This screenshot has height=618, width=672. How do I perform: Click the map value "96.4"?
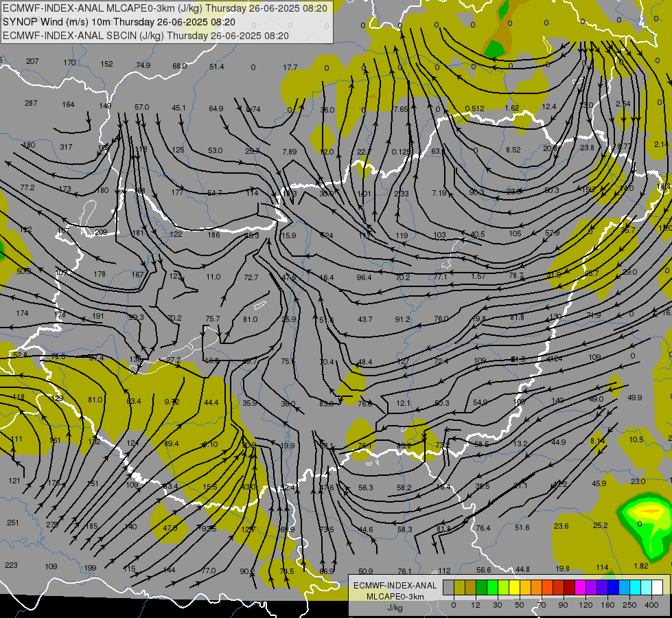(364, 277)
